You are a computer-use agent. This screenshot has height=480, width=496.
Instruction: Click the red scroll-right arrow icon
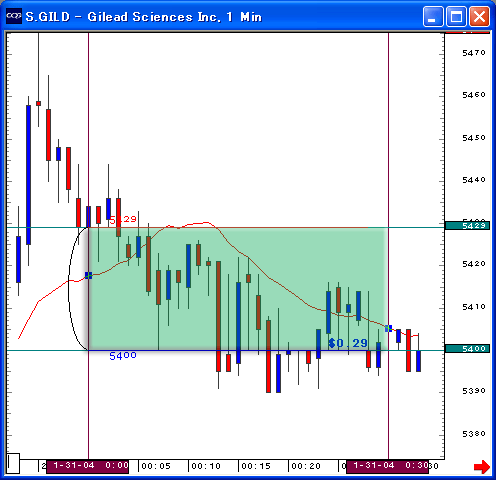coord(482,466)
